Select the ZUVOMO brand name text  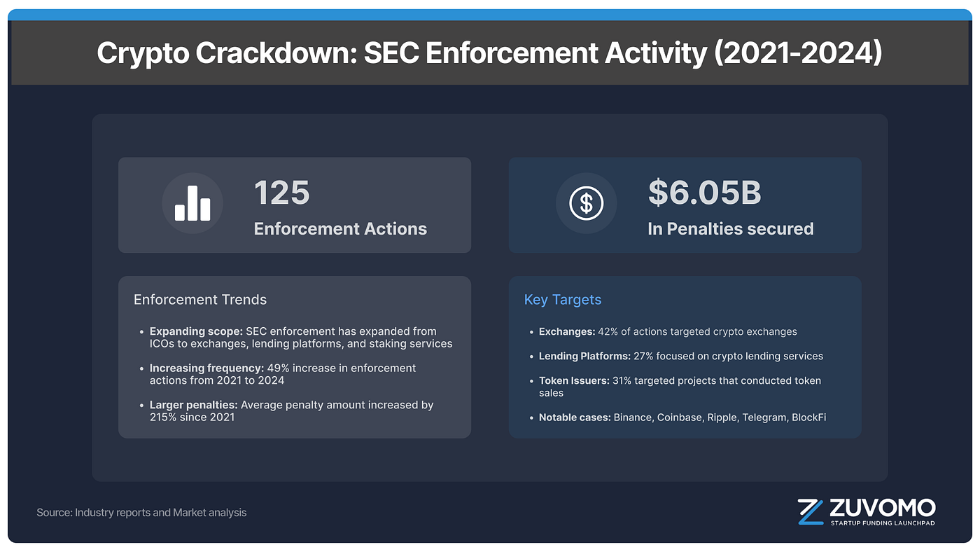point(882,508)
